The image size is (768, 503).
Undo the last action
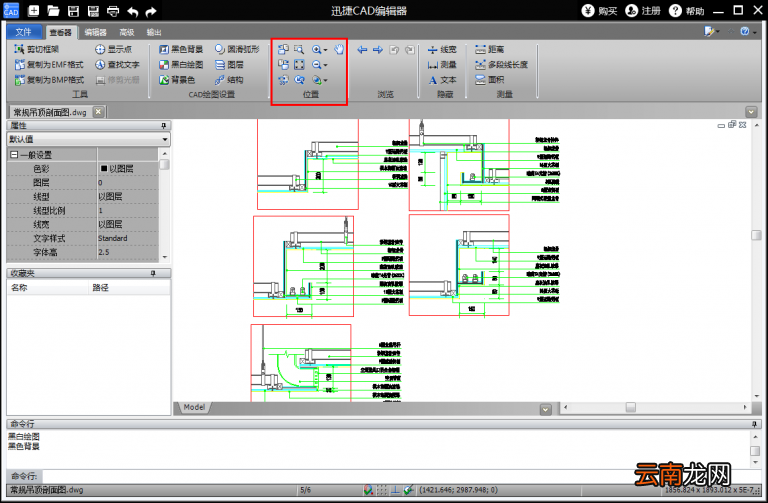[132, 11]
